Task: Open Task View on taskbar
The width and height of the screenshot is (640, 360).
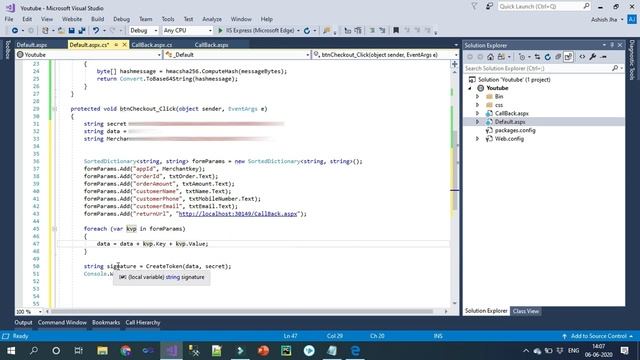Action: tap(78, 351)
